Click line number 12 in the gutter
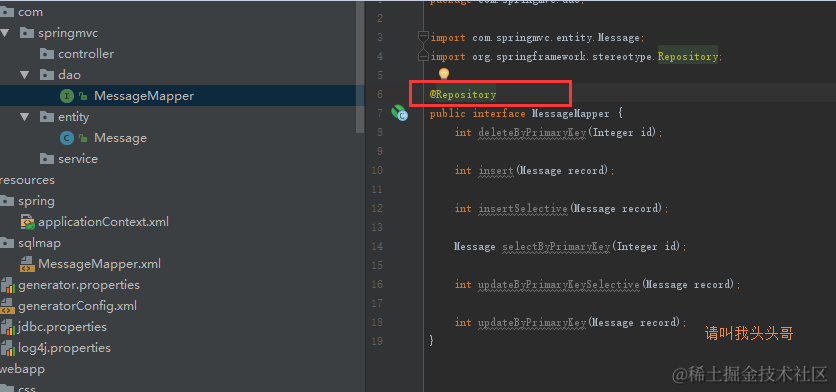Image resolution: width=836 pixels, height=392 pixels. pyautogui.click(x=376, y=209)
